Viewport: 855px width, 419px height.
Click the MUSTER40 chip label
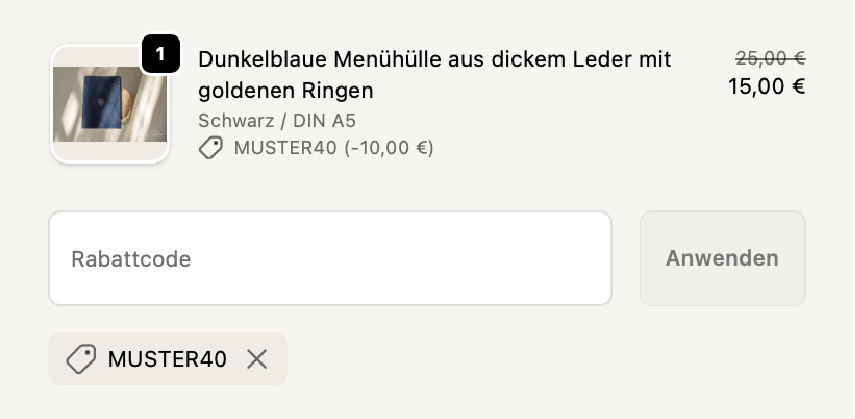click(x=167, y=359)
